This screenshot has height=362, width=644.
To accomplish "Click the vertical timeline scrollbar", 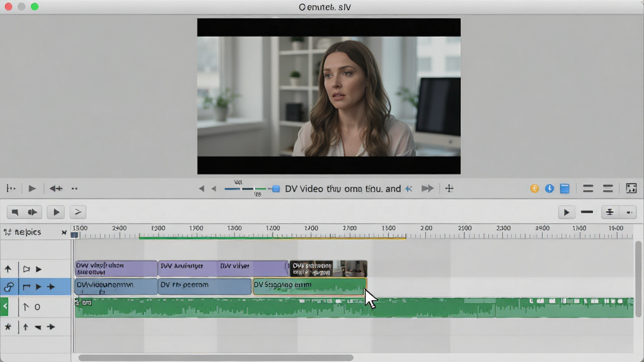I will pos(638,279).
